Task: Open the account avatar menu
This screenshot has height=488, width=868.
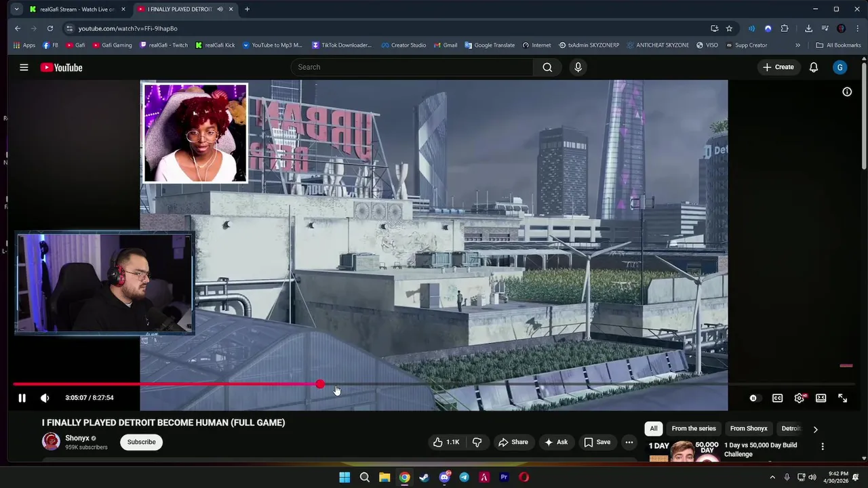Action: (x=840, y=67)
